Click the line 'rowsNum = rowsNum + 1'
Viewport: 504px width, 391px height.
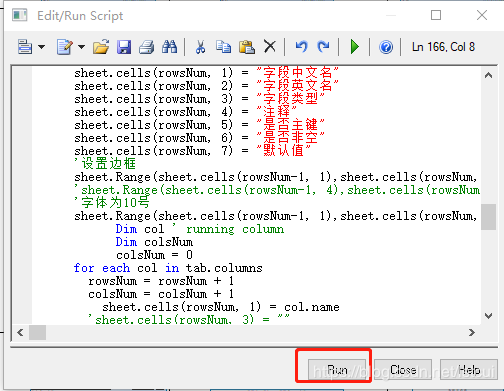coord(161,281)
